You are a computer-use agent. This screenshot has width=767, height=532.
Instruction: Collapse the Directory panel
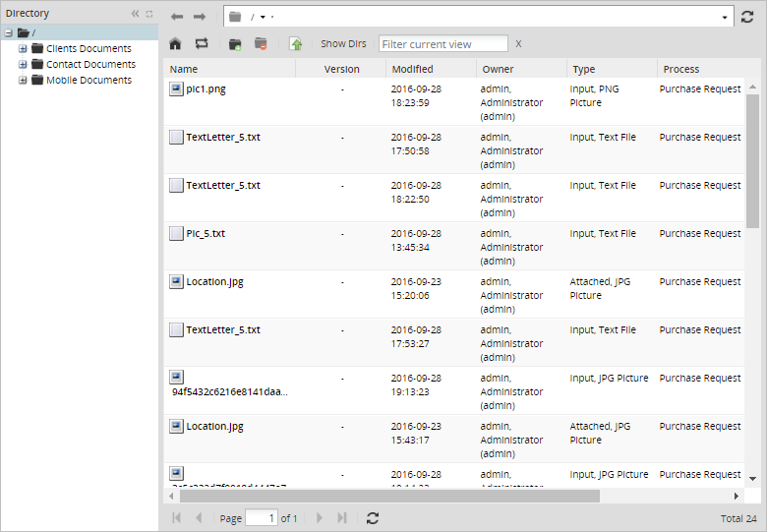pyautogui.click(x=136, y=14)
